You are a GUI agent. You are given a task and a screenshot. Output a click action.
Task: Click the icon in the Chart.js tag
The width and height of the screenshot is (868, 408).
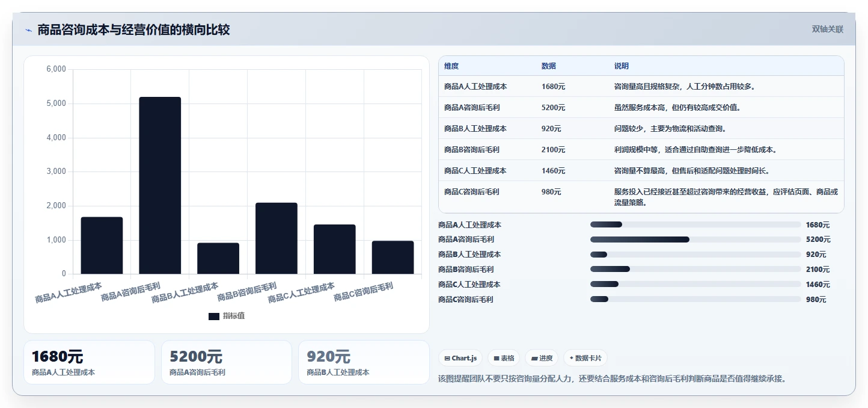tap(447, 358)
